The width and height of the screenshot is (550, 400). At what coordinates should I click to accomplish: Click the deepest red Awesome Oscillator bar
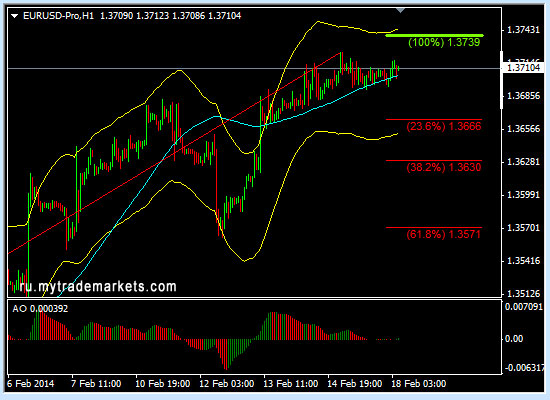point(226,354)
